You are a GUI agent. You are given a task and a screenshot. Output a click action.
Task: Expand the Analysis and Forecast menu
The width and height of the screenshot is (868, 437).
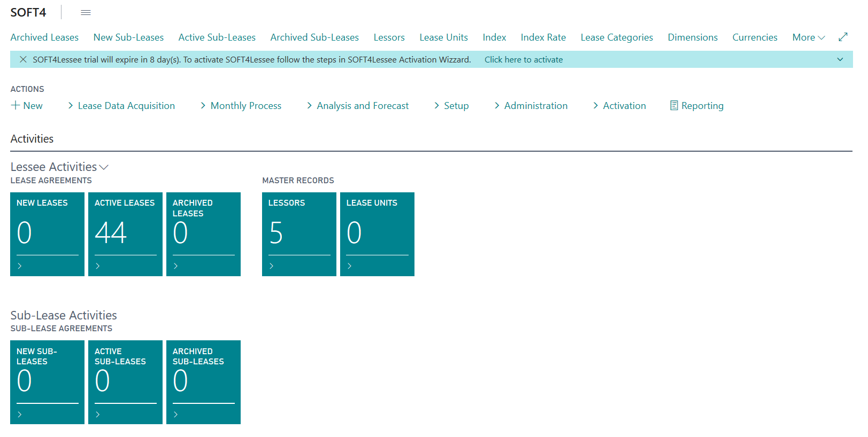pyautogui.click(x=358, y=106)
